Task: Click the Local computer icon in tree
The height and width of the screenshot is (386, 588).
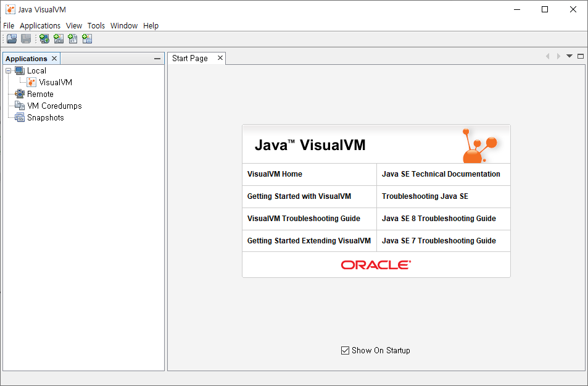Action: [20, 70]
